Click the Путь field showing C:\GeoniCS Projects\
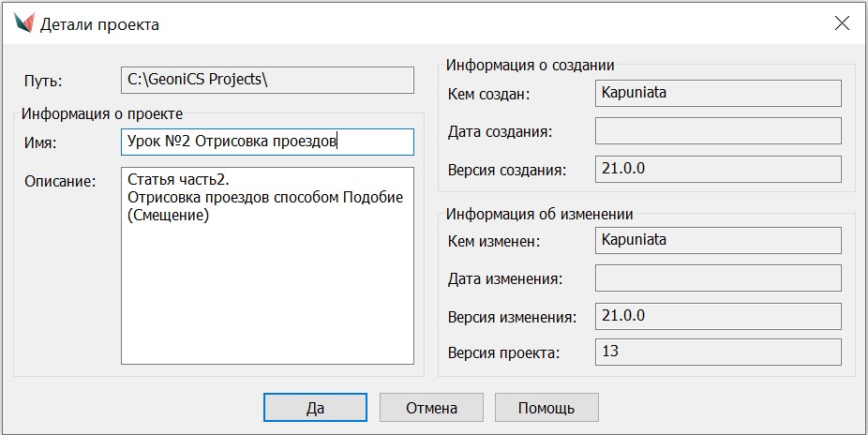Screen dimensions: 868x435 (x=267, y=81)
